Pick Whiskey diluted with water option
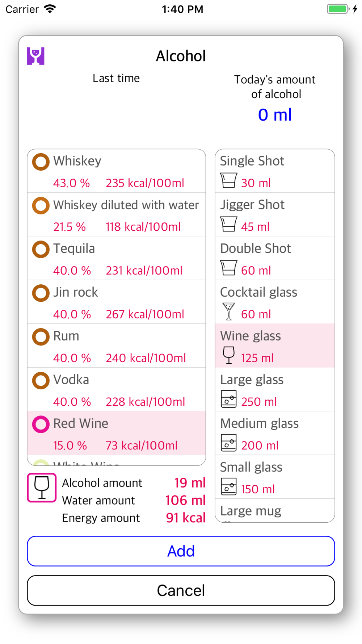Image resolution: width=362 pixels, height=644 pixels. click(117, 214)
